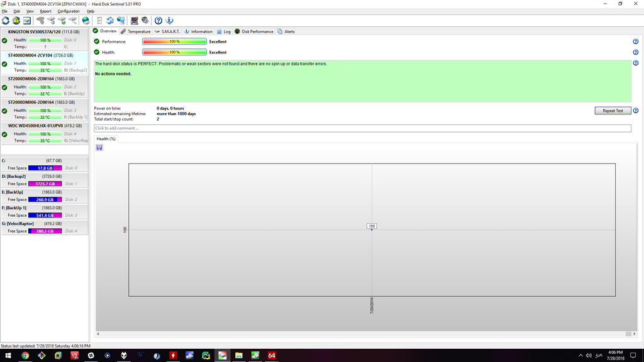Click the help icon beside the Performance bar

click(x=635, y=41)
